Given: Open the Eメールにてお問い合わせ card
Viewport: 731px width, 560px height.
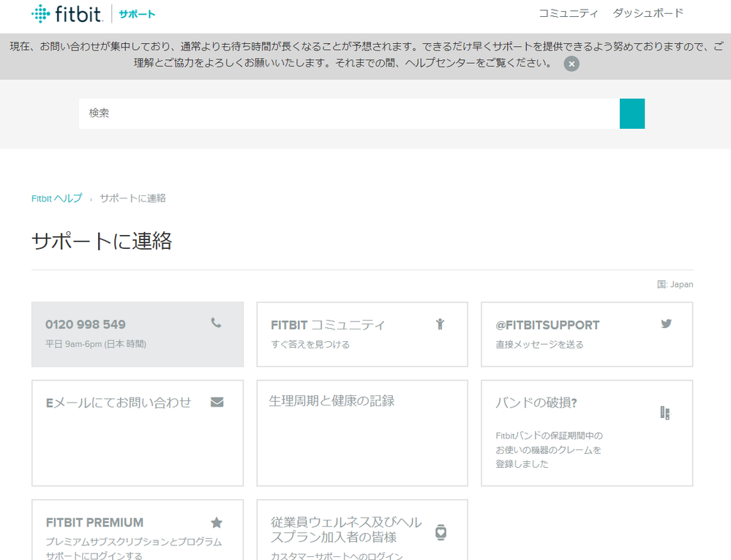Looking at the screenshot, I should (138, 433).
